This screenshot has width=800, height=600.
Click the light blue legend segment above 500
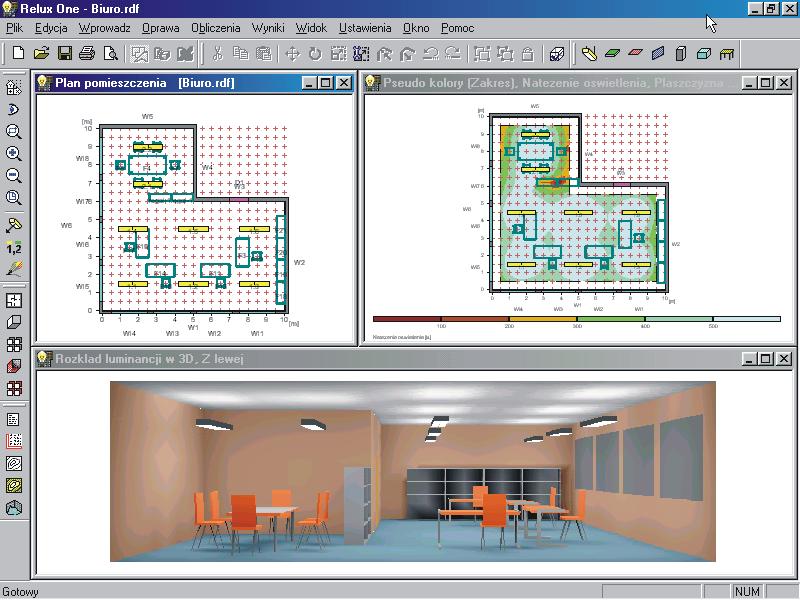coord(746,319)
